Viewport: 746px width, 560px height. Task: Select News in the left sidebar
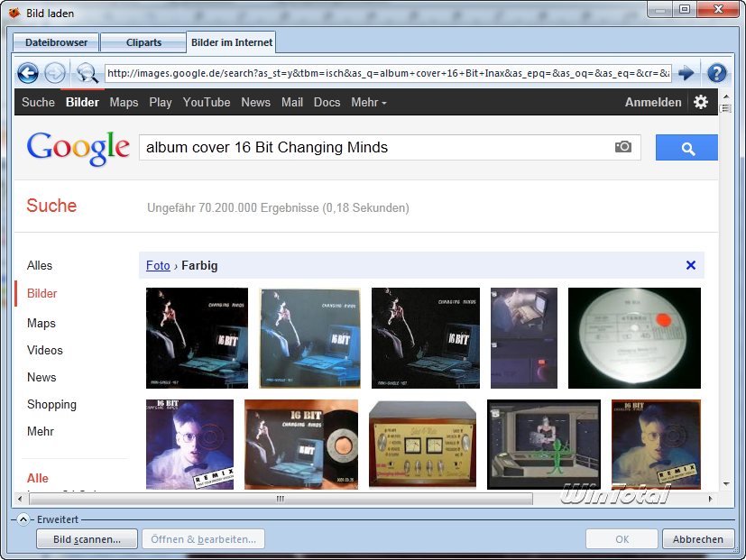pyautogui.click(x=41, y=377)
